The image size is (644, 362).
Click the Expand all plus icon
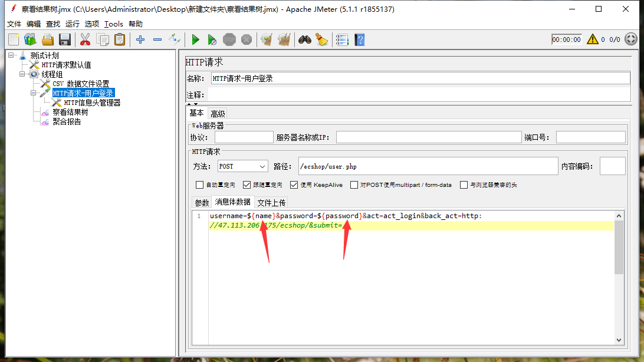140,40
